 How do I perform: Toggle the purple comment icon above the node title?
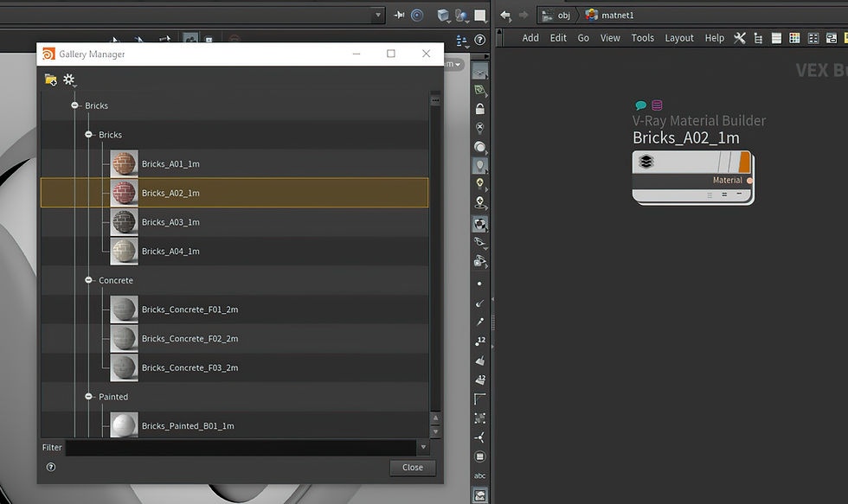[x=657, y=105]
